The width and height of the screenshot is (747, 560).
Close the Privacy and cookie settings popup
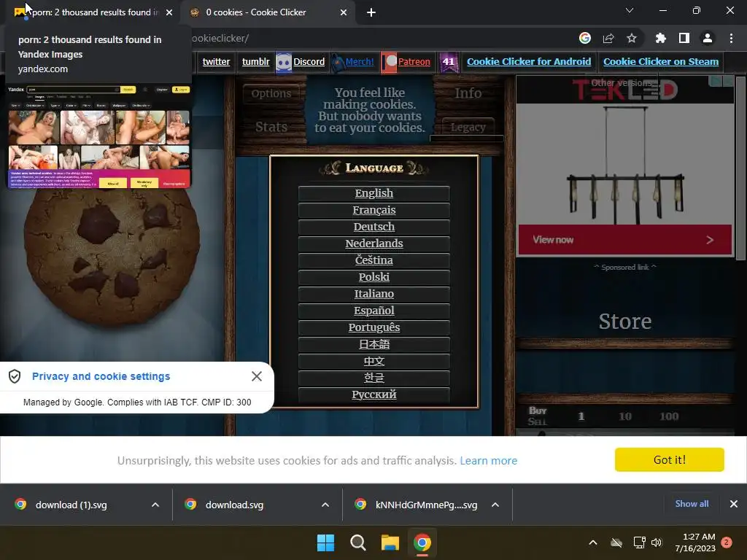pyautogui.click(x=256, y=377)
